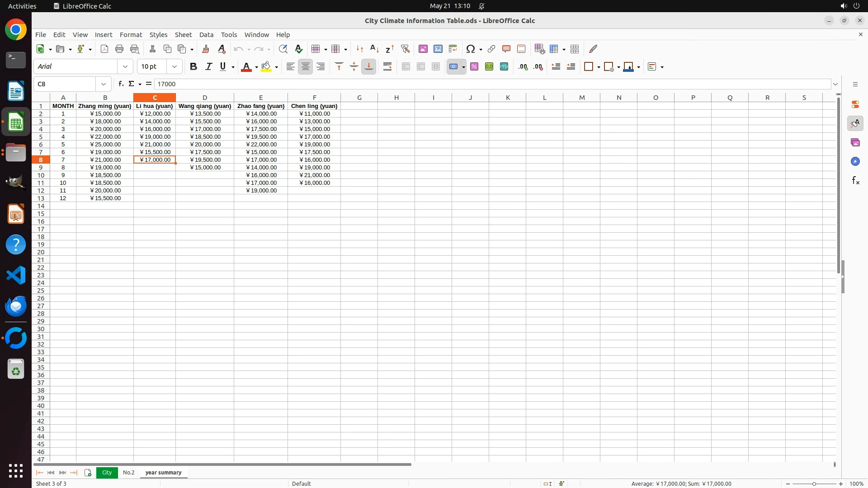Expand the font name dropdown
The height and width of the screenshot is (488, 868).
pos(125,66)
